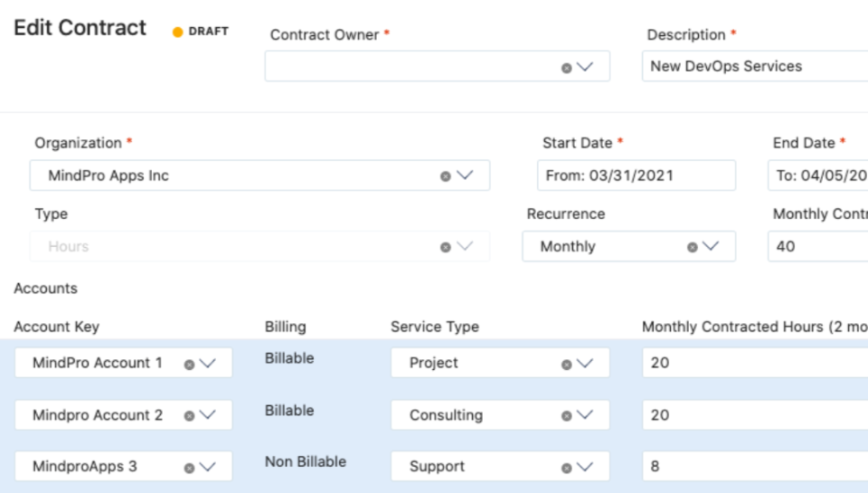Clear the Project service type
This screenshot has width=868, height=493.
[566, 365]
